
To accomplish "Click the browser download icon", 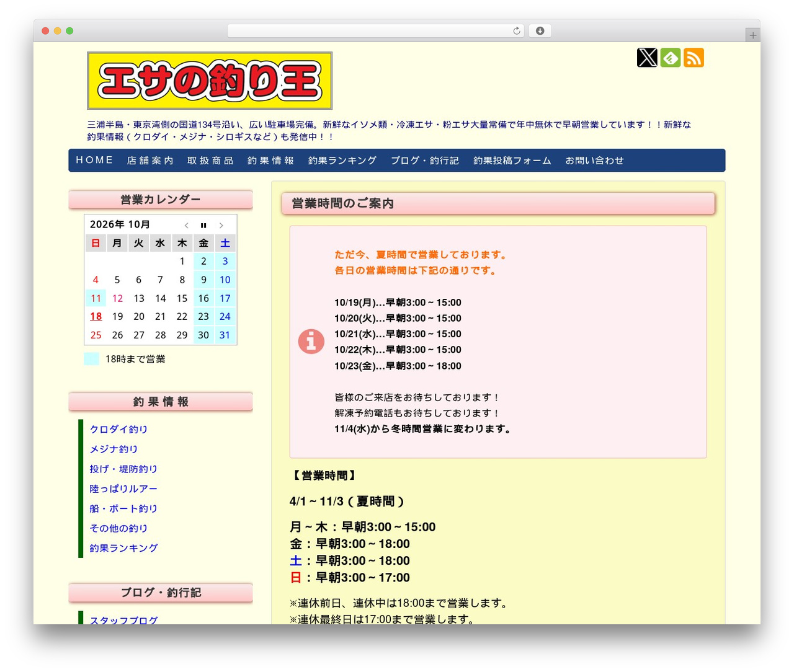I will click(x=540, y=31).
